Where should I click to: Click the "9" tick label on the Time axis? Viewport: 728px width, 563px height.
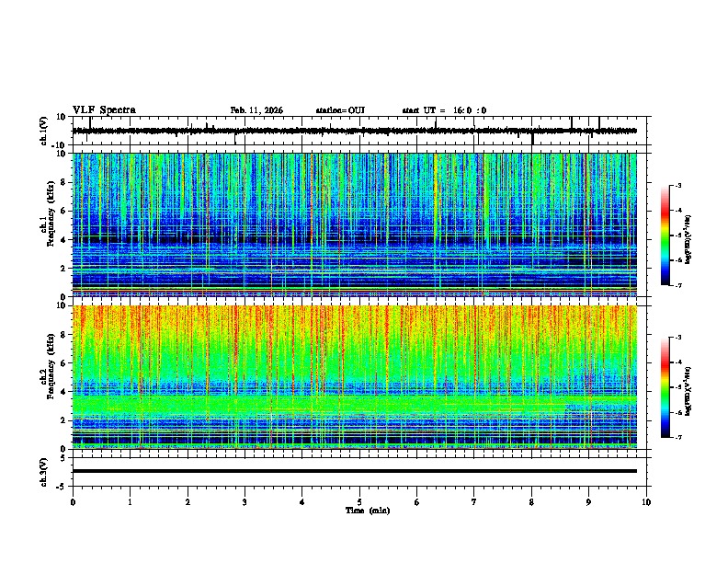coord(588,502)
